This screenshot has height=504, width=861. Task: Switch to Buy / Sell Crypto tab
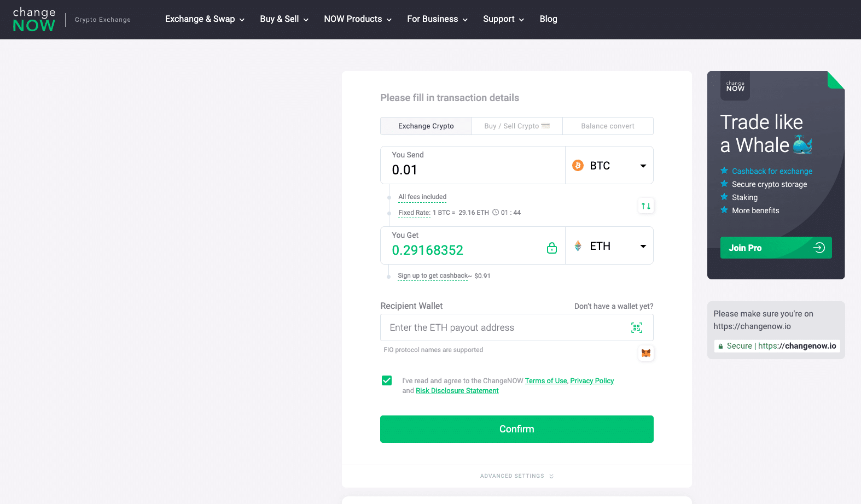pyautogui.click(x=517, y=126)
